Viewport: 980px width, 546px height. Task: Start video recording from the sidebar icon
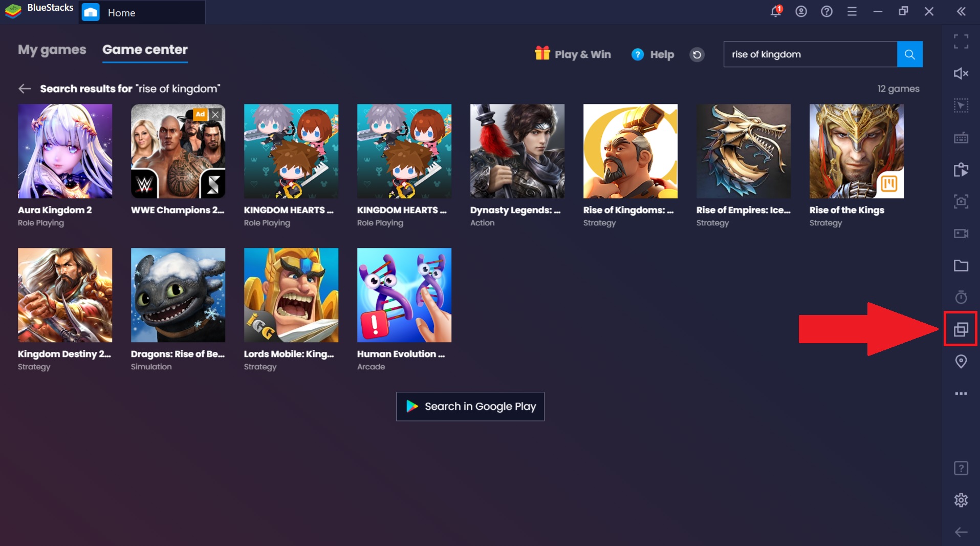tap(961, 234)
